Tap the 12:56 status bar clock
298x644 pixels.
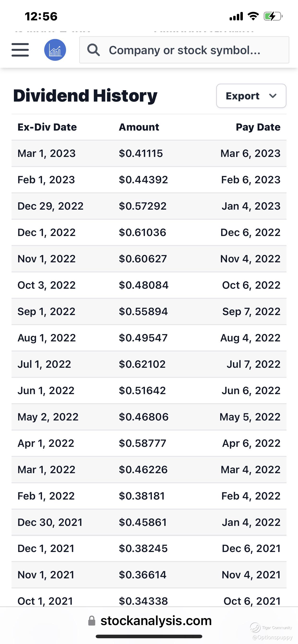pos(41,17)
